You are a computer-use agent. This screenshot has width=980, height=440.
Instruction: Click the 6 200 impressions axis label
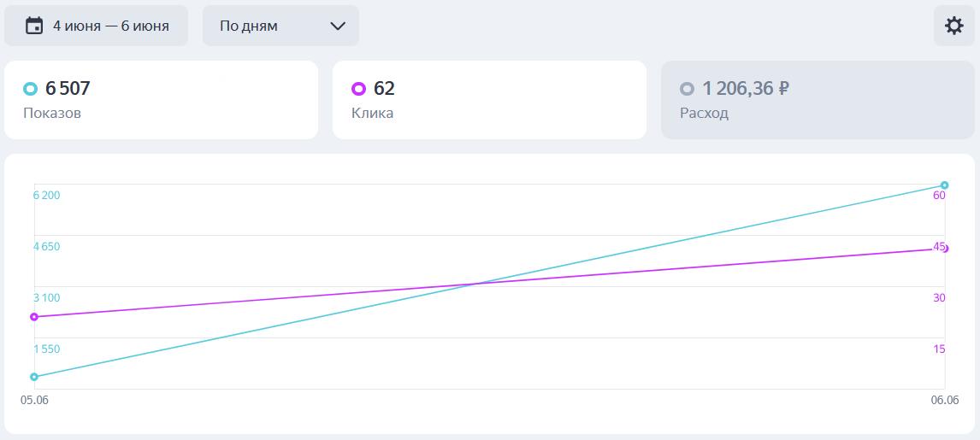(46, 196)
